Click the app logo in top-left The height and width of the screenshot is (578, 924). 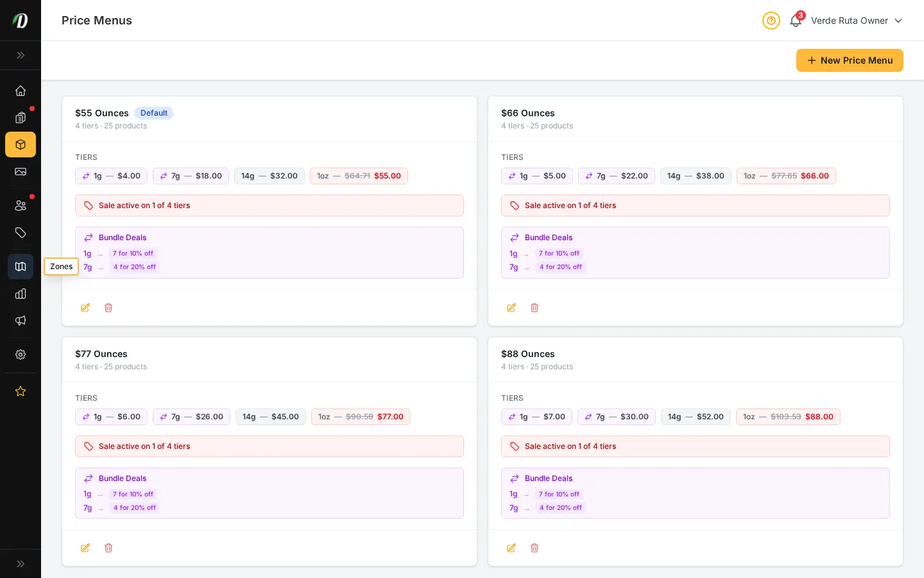coord(21,21)
